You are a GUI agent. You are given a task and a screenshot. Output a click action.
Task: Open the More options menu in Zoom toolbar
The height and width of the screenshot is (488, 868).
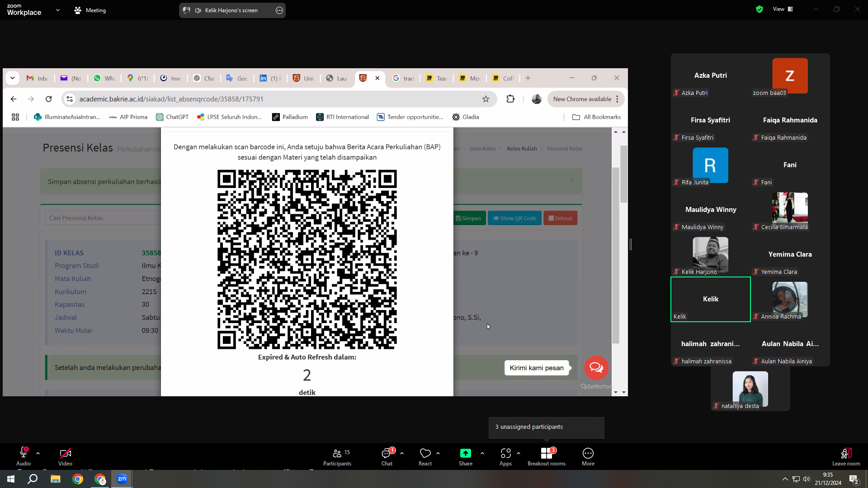tap(588, 456)
